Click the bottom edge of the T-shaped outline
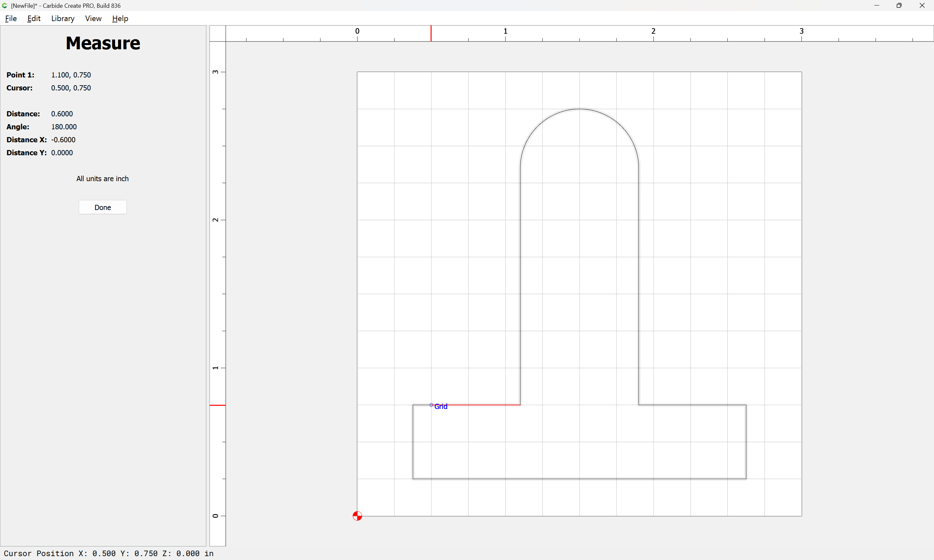The width and height of the screenshot is (934, 560). (x=580, y=479)
